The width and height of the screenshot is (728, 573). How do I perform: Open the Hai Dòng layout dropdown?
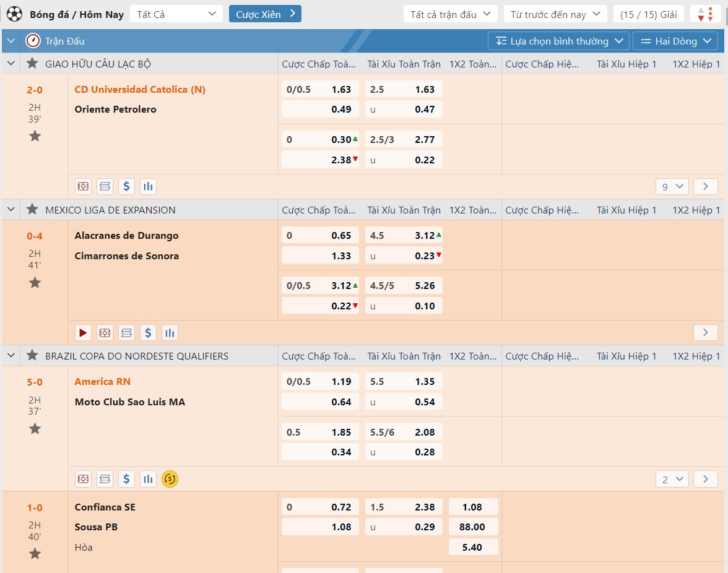click(675, 41)
